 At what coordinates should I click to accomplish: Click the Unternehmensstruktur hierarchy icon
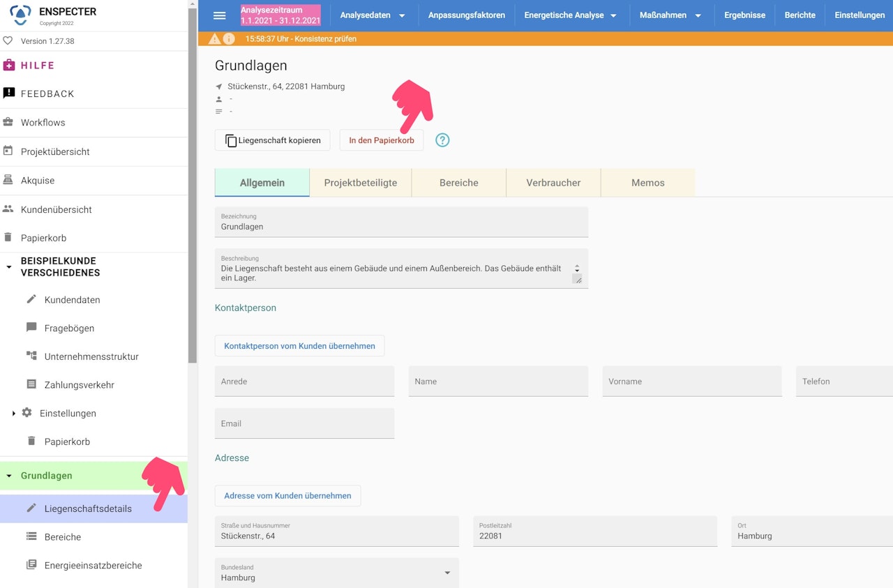[x=31, y=356]
